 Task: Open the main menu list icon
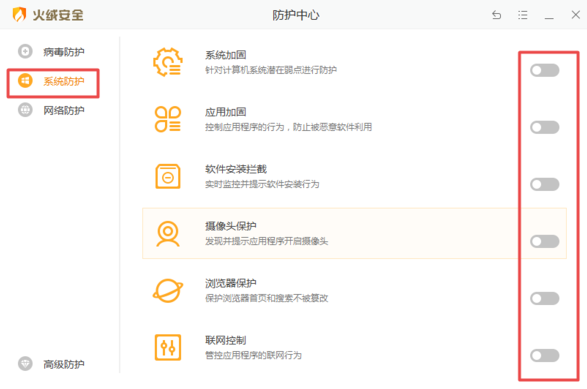pos(523,15)
